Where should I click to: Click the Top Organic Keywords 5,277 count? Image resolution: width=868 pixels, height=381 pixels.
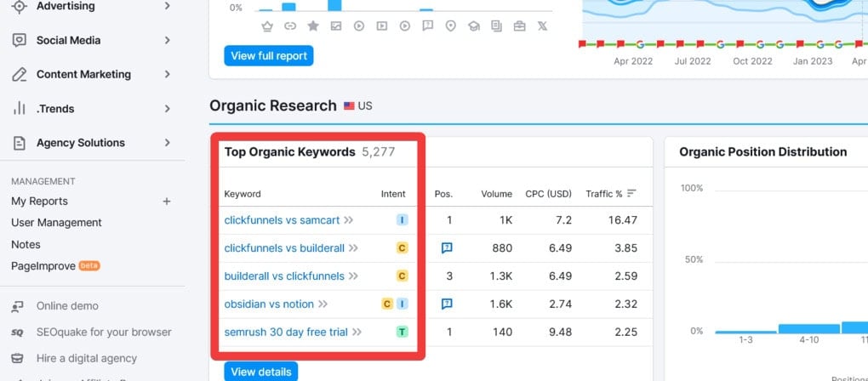pos(379,152)
